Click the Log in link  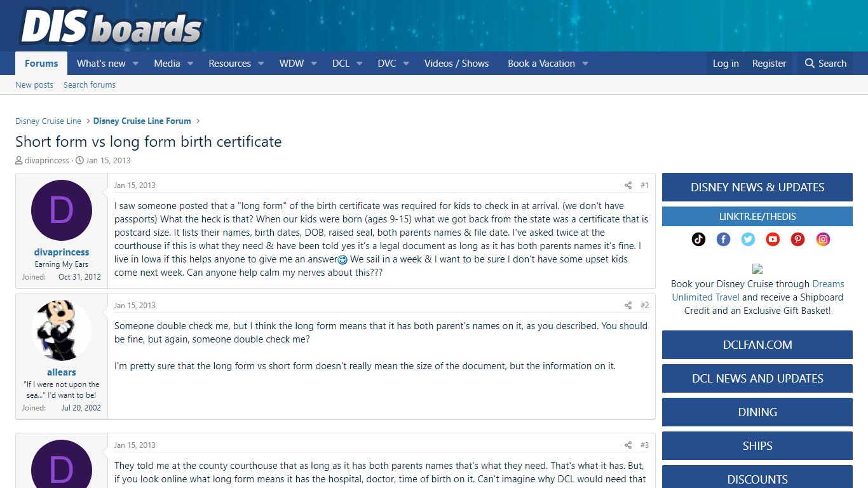(x=726, y=64)
